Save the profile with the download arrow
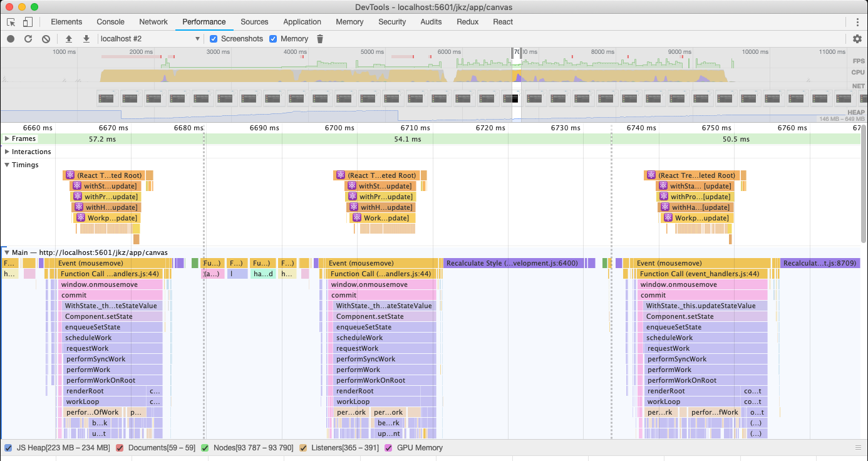 pyautogui.click(x=86, y=39)
